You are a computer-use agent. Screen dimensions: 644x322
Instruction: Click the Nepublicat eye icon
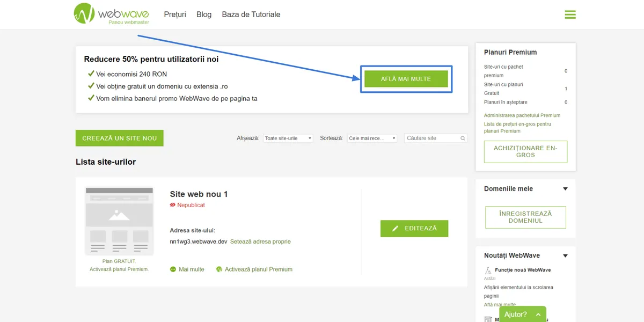[x=173, y=205]
